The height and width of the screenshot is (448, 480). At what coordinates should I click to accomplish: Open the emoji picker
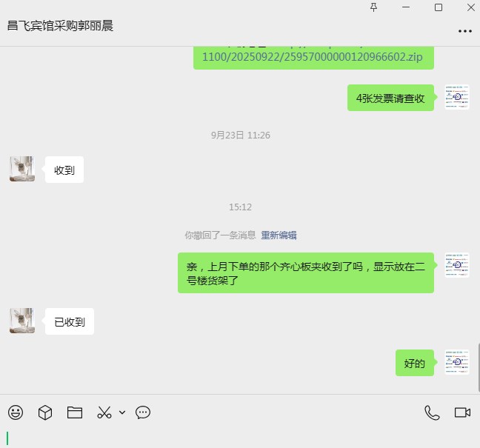point(16,412)
